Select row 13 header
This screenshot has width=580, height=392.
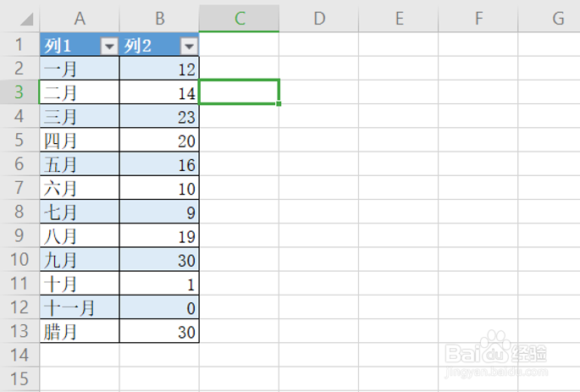point(19,331)
